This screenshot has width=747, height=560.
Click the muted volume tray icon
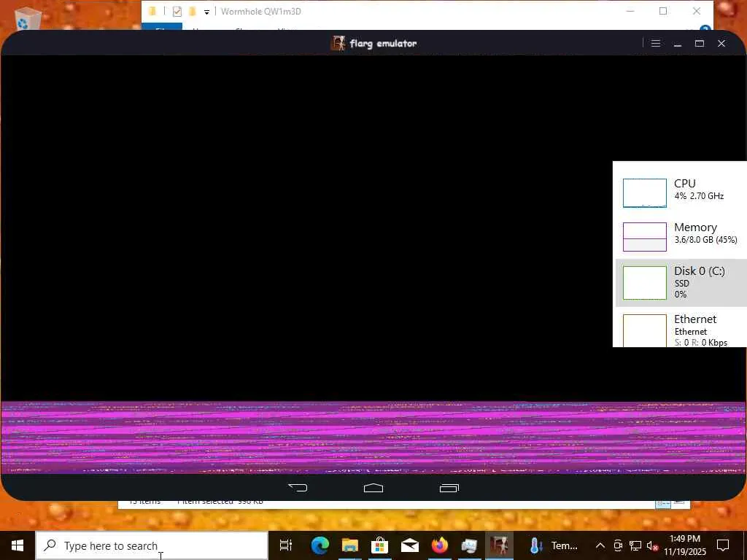652,545
